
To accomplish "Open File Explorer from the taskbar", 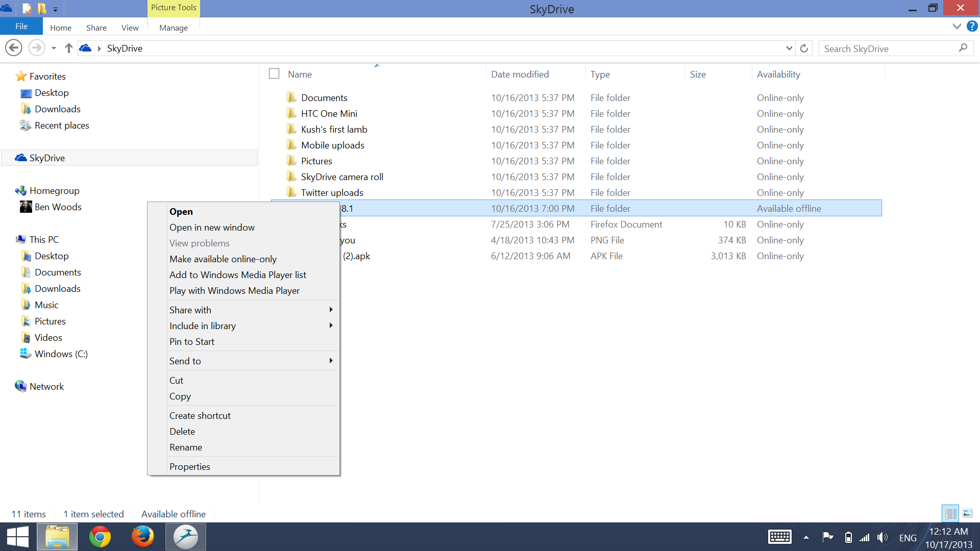I will point(57,537).
